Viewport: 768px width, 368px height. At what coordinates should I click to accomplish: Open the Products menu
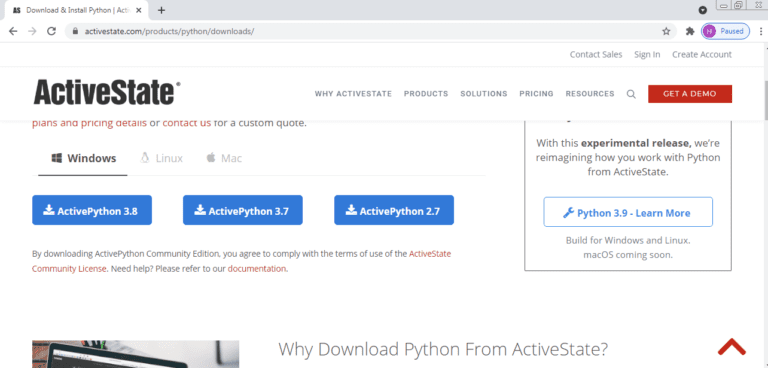tap(426, 94)
